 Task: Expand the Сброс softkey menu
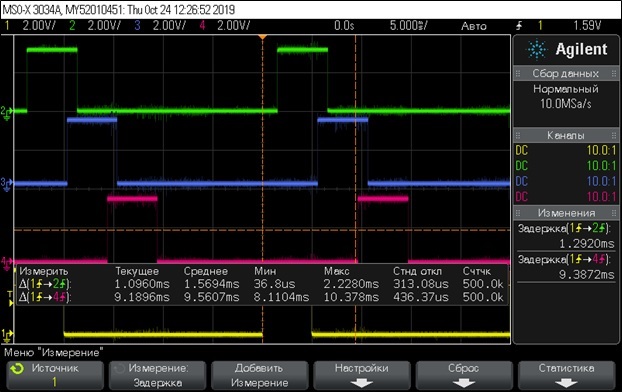pos(463,375)
